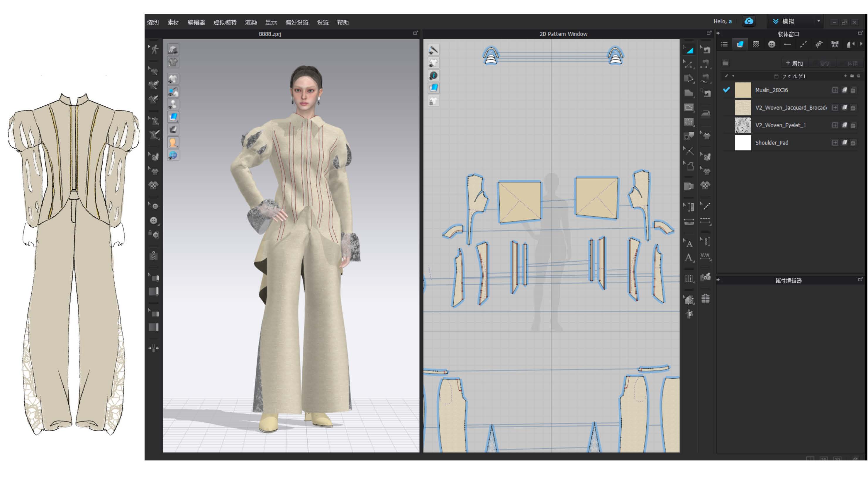Select the large text A annotation tool
The height and width of the screenshot is (488, 868).
pos(689,258)
